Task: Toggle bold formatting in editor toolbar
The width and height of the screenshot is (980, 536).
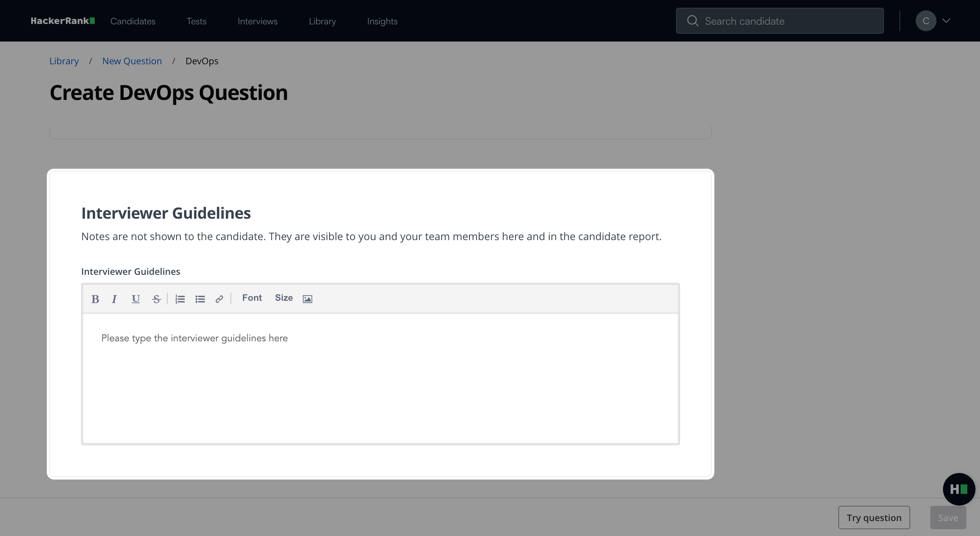Action: (95, 299)
